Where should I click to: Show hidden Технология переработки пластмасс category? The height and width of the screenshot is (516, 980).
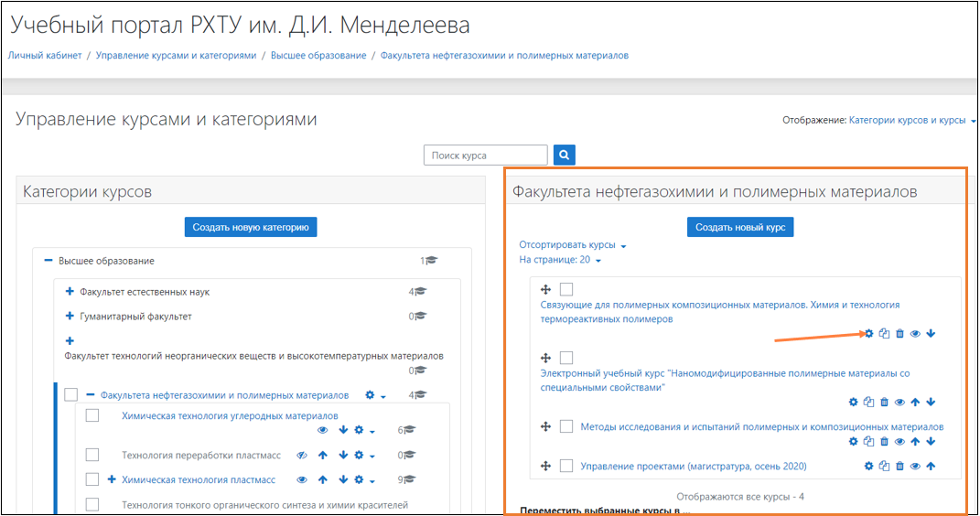click(302, 456)
